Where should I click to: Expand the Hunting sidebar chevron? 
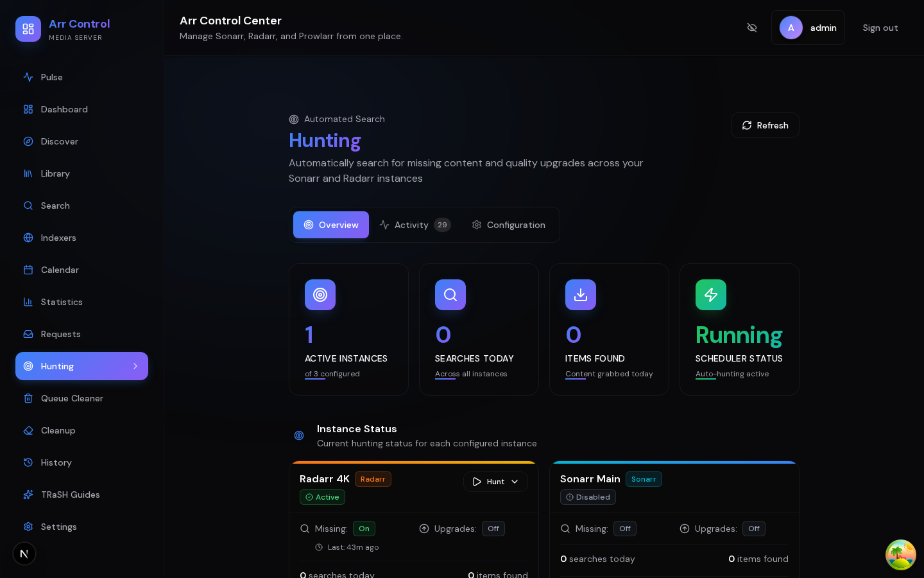(x=135, y=366)
